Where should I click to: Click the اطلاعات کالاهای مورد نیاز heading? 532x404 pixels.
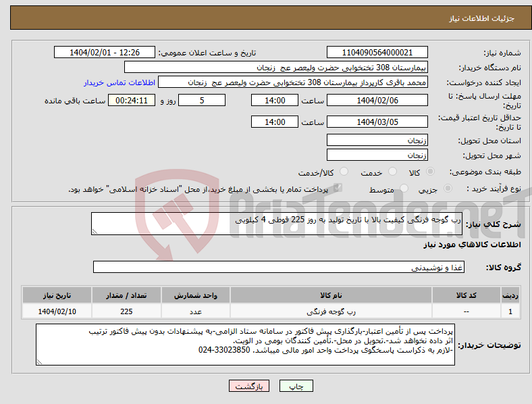(472, 245)
